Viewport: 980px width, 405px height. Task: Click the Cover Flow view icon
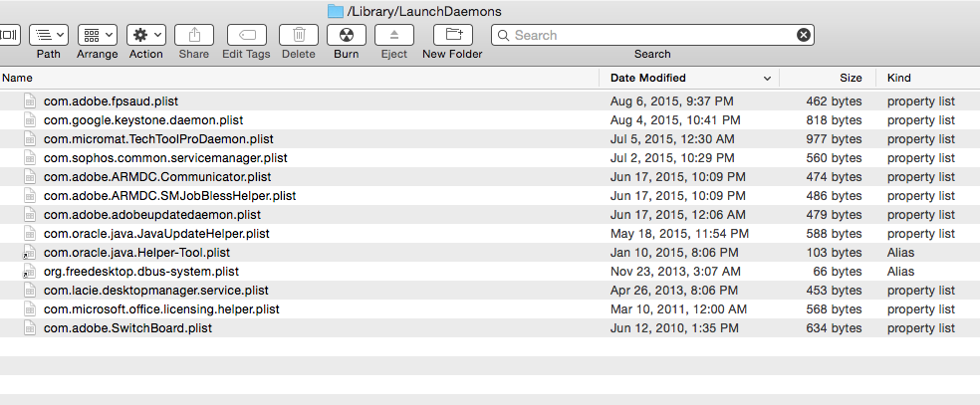click(x=9, y=35)
